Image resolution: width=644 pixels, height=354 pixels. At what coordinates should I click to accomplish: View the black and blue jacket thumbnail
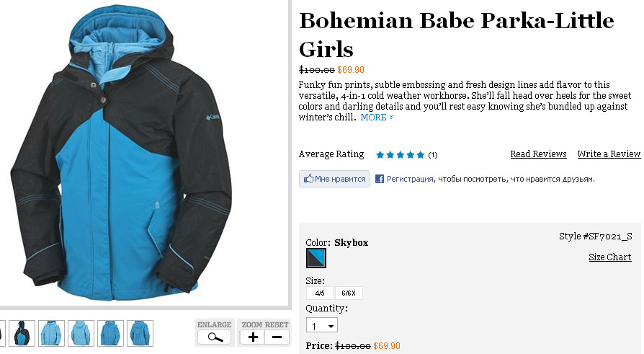(x=22, y=333)
